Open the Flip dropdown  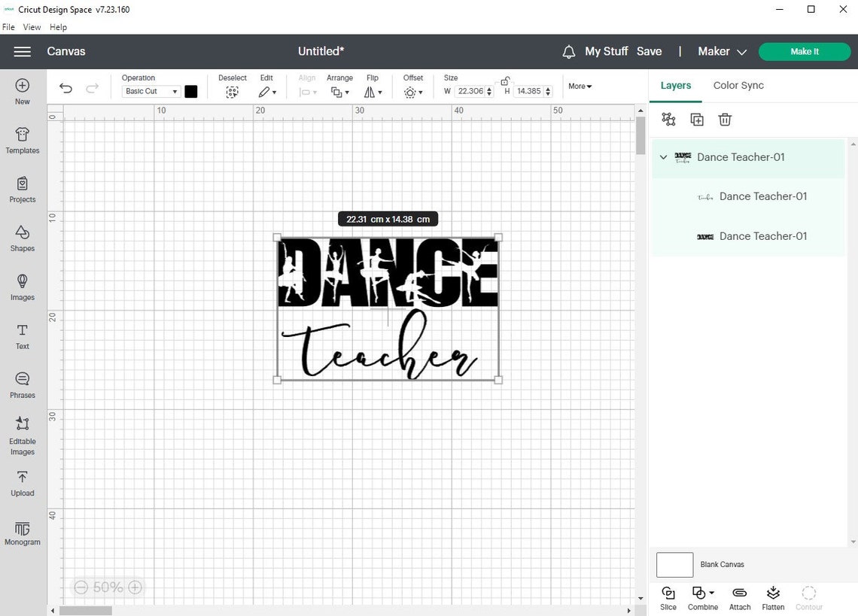373,92
